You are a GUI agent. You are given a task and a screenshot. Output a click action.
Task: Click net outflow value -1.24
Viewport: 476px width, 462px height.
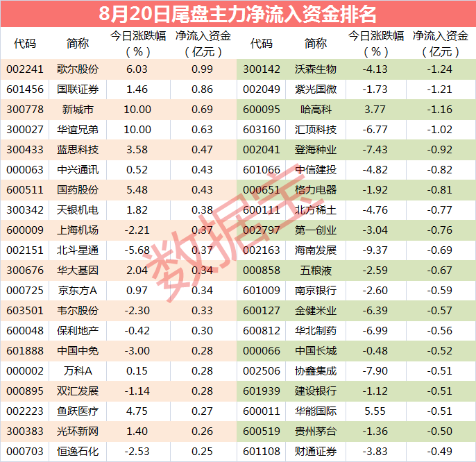click(440, 69)
